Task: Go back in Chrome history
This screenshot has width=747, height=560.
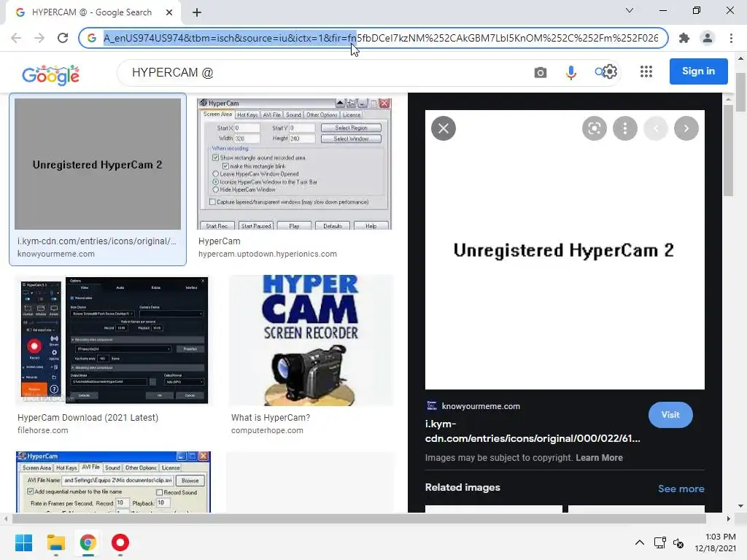Action: [16, 38]
